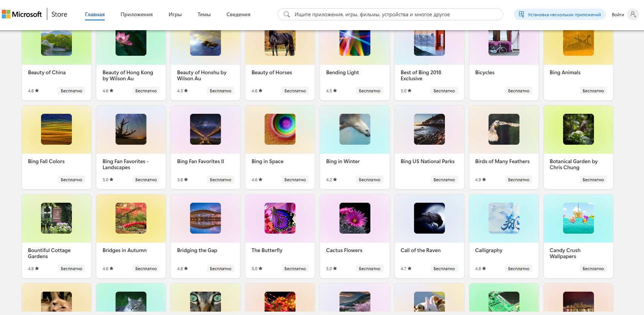Select the Bing Fan Favorites II thumbnail
The width and height of the screenshot is (644, 315).
coord(206,129)
